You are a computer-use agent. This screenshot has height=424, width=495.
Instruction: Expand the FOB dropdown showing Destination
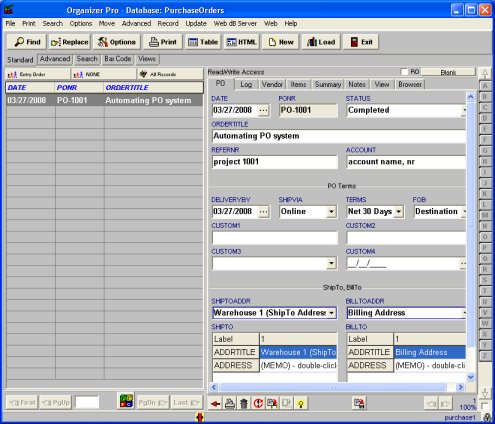point(464,212)
